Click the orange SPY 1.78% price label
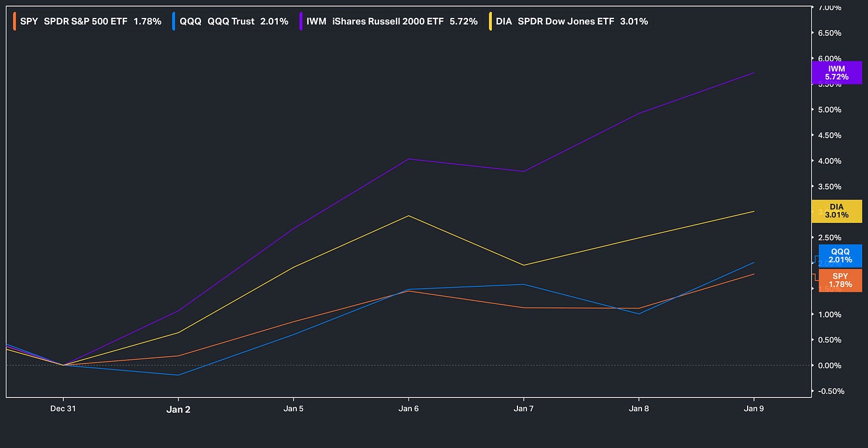Image resolution: width=868 pixels, height=448 pixels. click(x=840, y=280)
